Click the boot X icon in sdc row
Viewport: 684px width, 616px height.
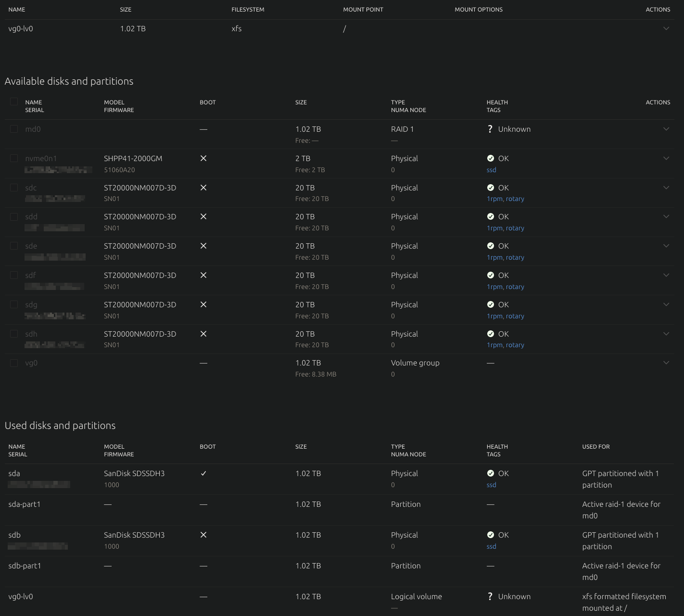[203, 188]
